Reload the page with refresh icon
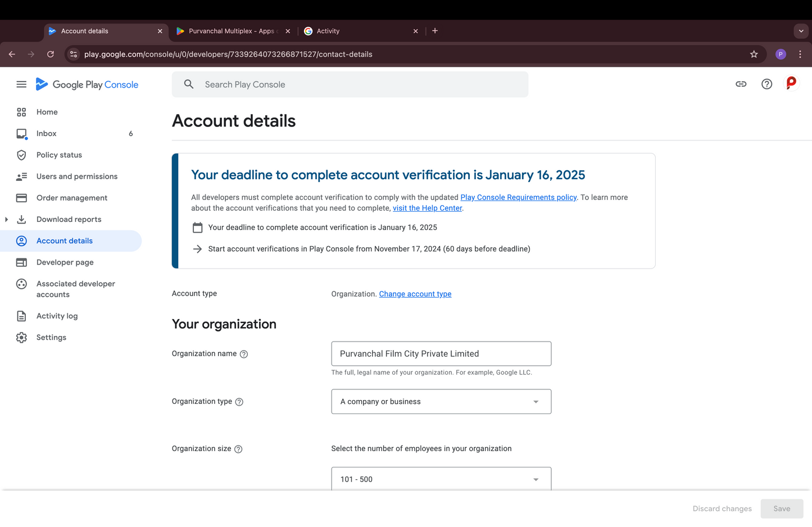This screenshot has width=812, height=527. (x=51, y=54)
